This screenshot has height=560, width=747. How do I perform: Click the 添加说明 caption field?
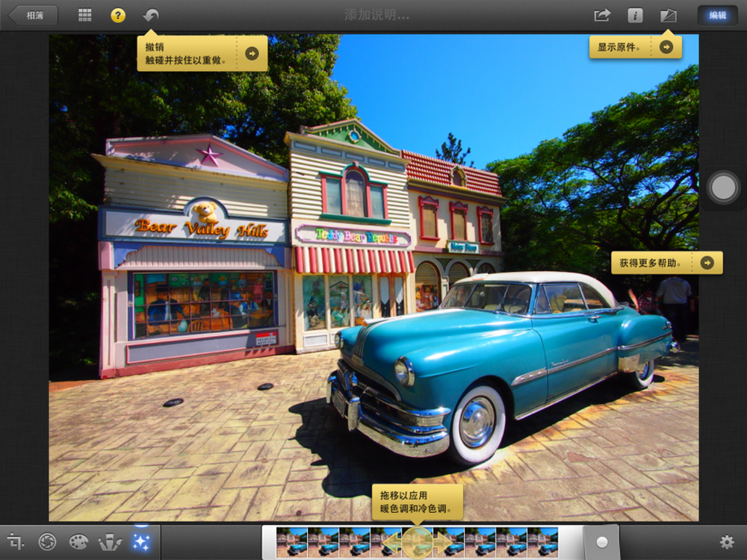[x=376, y=15]
